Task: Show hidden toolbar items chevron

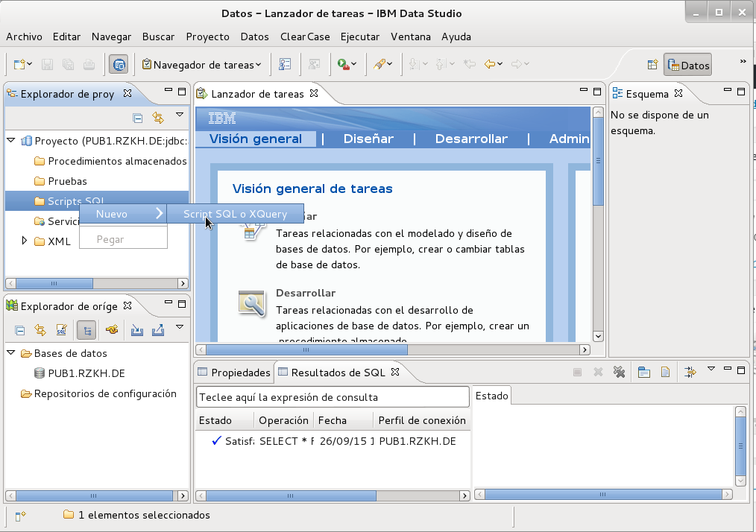Action: pos(743,61)
